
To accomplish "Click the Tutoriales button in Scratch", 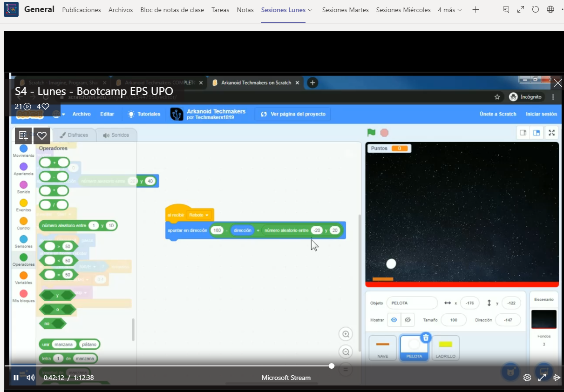I will [144, 114].
